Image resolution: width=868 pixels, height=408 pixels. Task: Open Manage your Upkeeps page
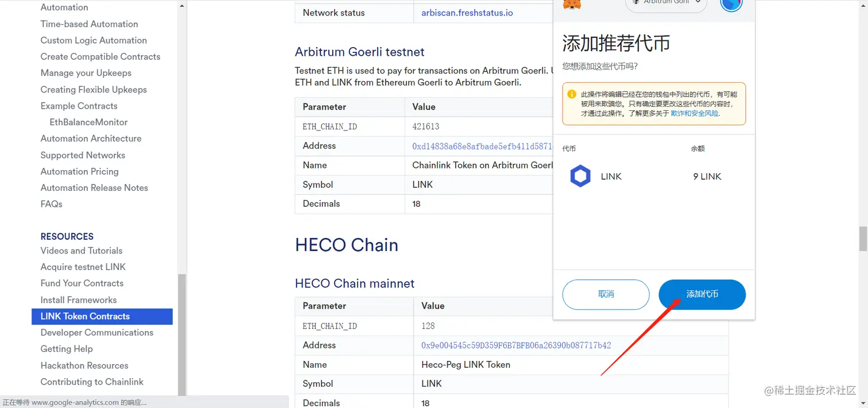pyautogui.click(x=86, y=73)
